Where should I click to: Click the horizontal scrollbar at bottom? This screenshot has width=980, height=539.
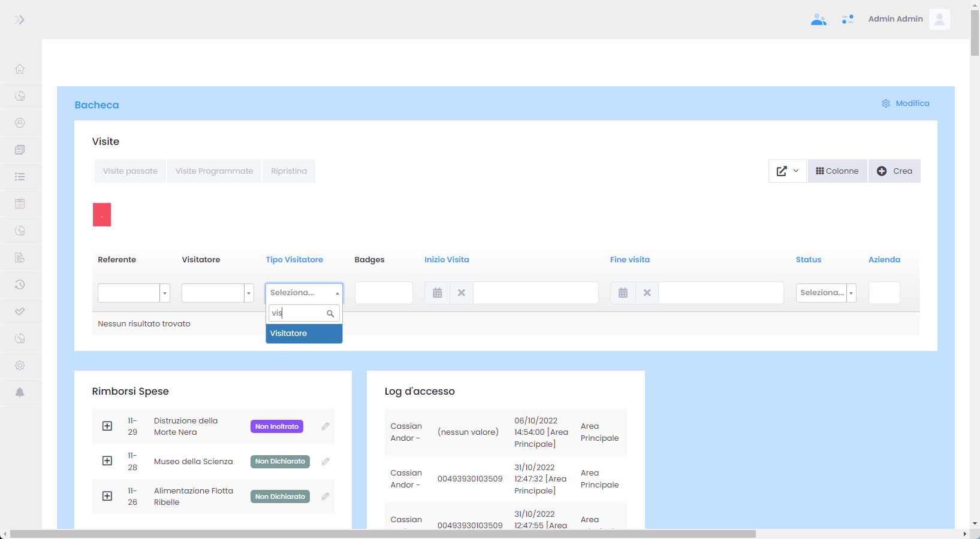(x=383, y=534)
